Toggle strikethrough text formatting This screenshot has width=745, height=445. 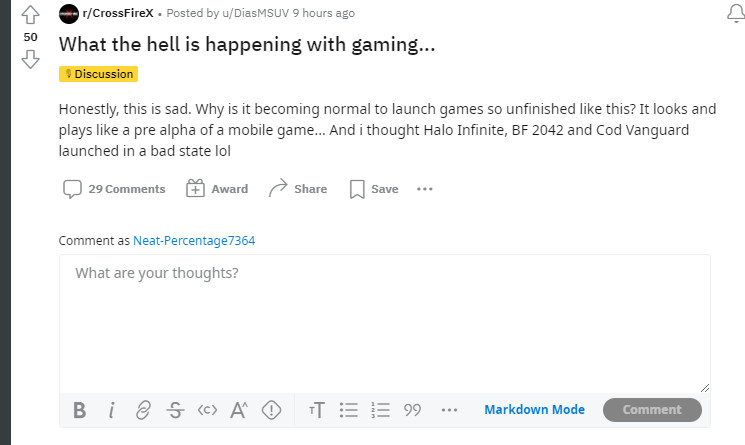point(175,410)
